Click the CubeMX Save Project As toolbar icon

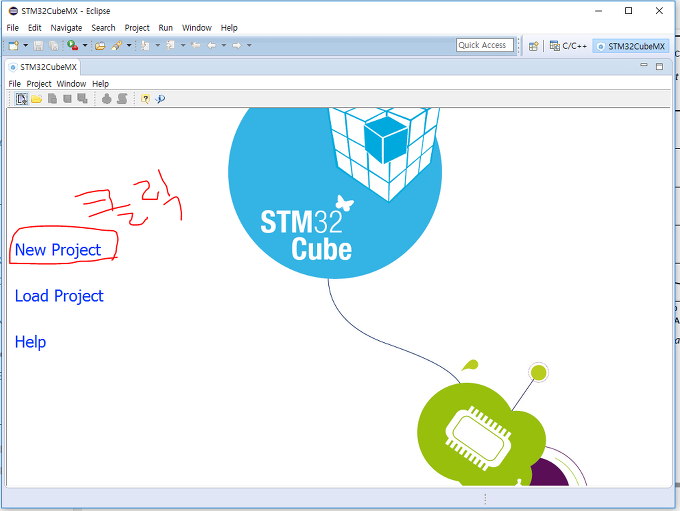click(x=67, y=99)
